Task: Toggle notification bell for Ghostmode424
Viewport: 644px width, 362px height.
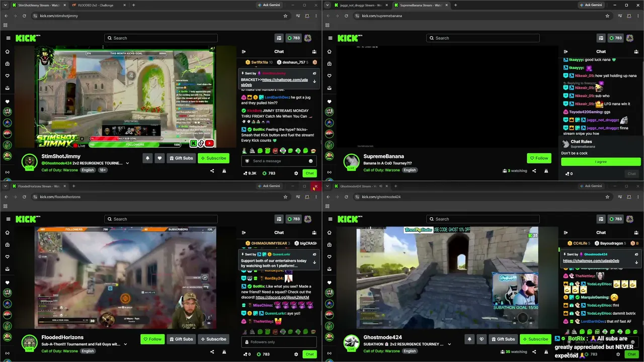Action: coord(469,339)
